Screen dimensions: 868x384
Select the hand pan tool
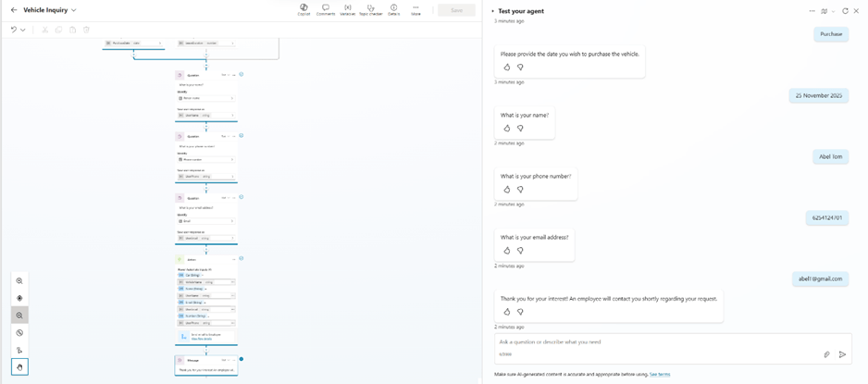[x=19, y=367]
